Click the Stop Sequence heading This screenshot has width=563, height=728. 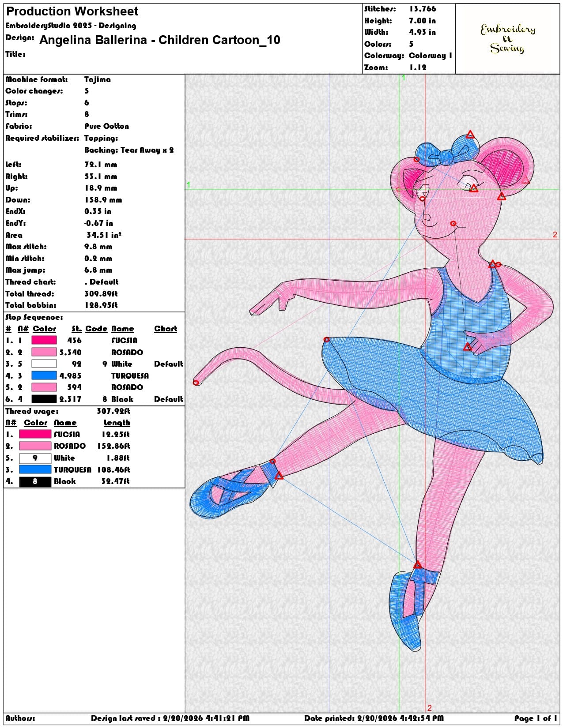coord(34,317)
